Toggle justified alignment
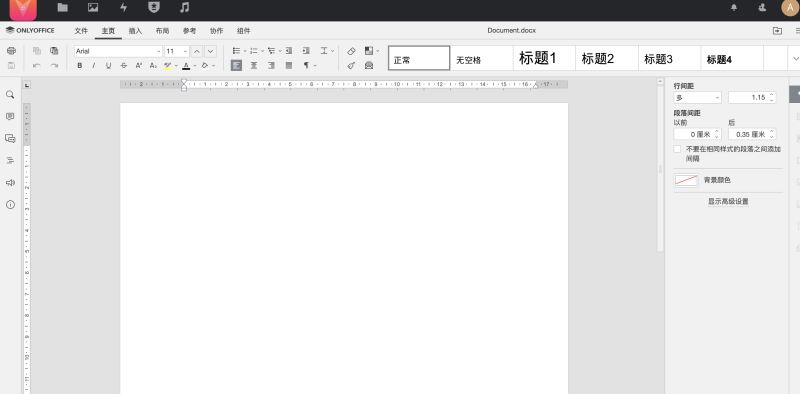 [289, 65]
